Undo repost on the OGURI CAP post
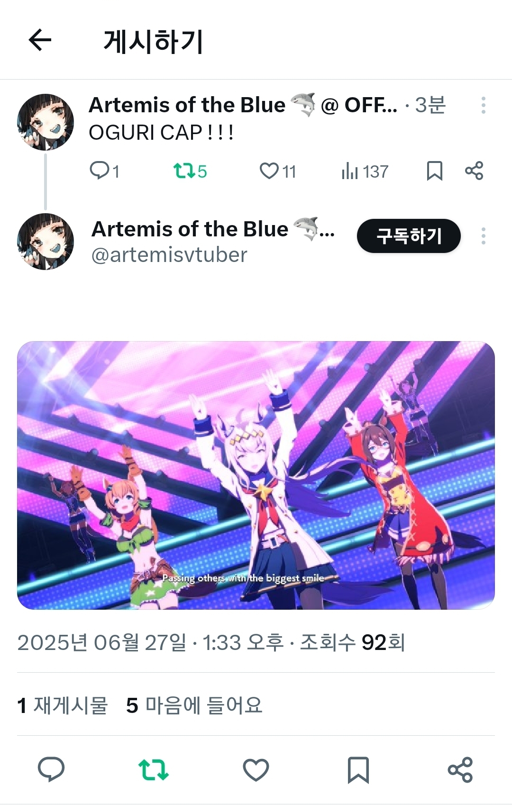 point(190,171)
